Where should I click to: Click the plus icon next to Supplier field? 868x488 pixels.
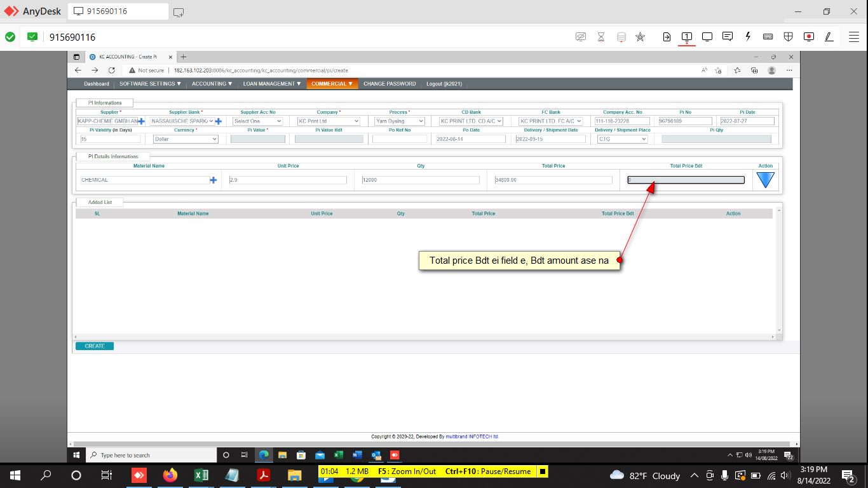pyautogui.click(x=141, y=121)
